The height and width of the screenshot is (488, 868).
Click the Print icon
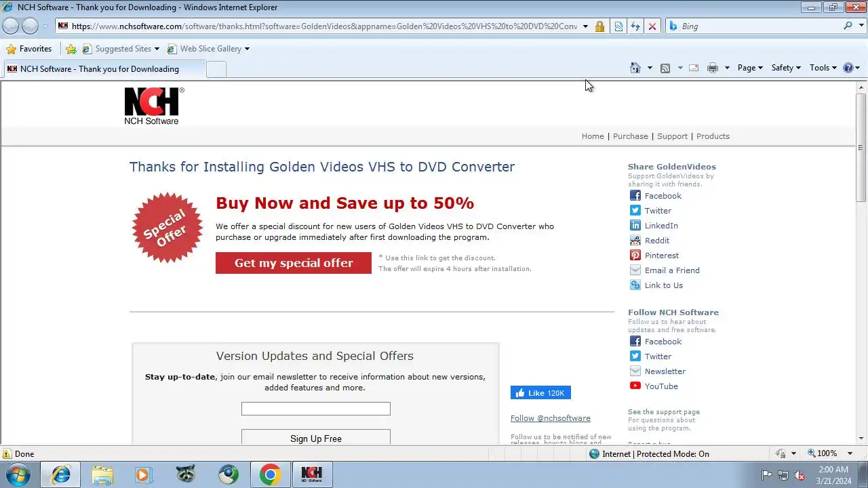[x=712, y=68]
